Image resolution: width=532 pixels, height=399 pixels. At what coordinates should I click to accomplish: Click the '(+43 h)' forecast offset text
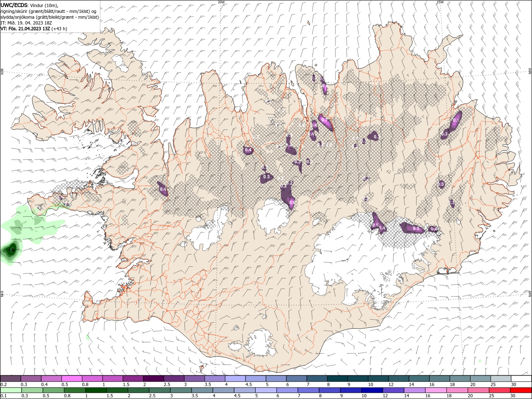click(x=59, y=29)
